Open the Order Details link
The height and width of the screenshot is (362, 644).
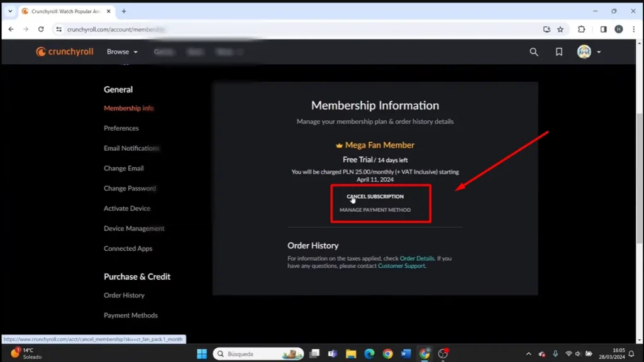click(x=417, y=258)
